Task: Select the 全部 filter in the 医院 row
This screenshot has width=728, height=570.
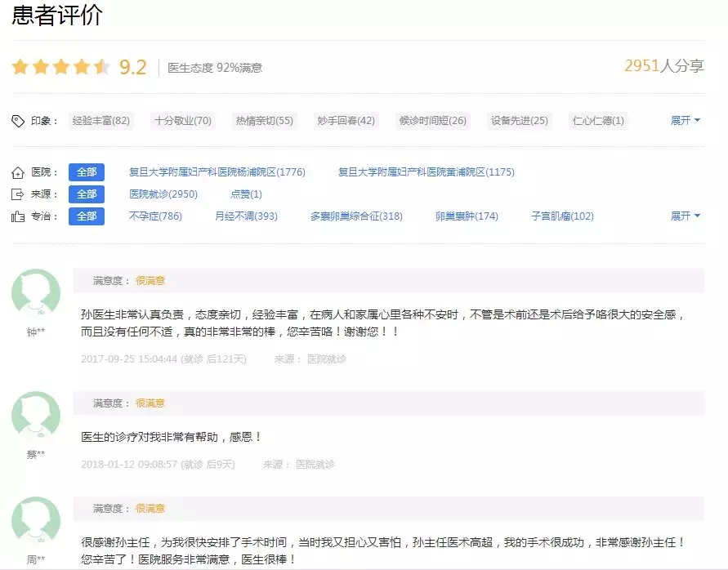Action: (x=86, y=172)
